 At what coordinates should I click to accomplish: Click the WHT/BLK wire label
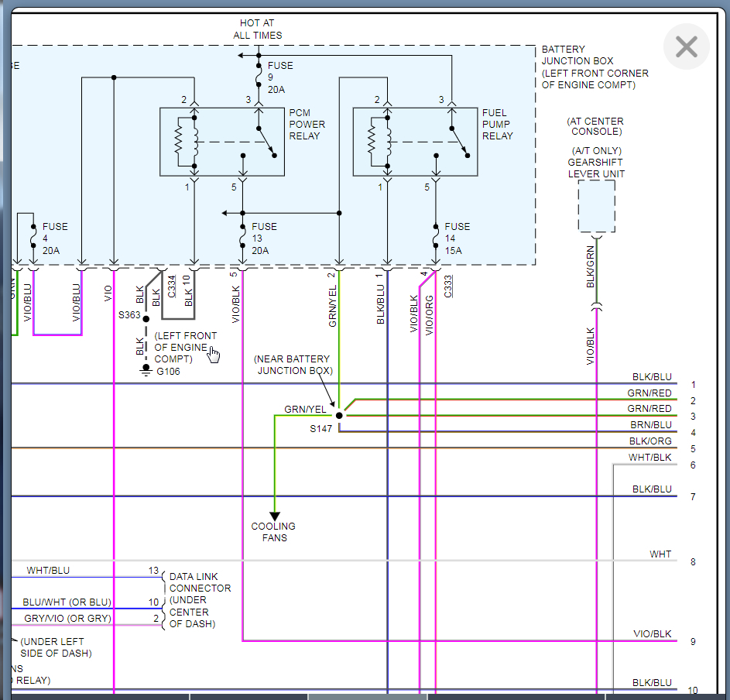tap(649, 458)
